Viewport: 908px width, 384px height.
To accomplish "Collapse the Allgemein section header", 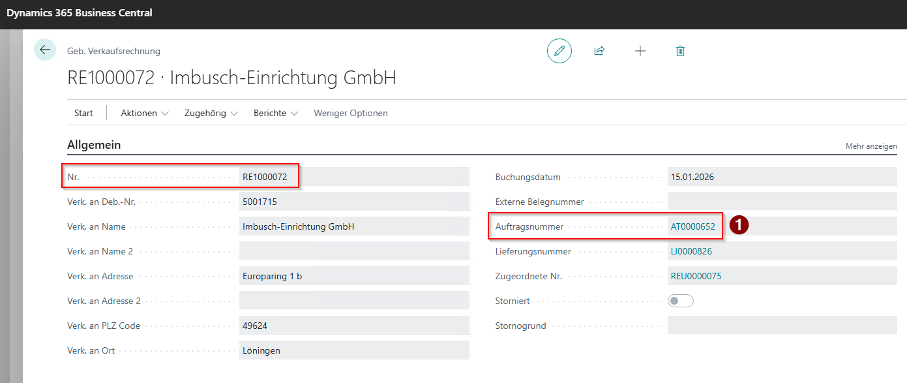I will tap(94, 145).
